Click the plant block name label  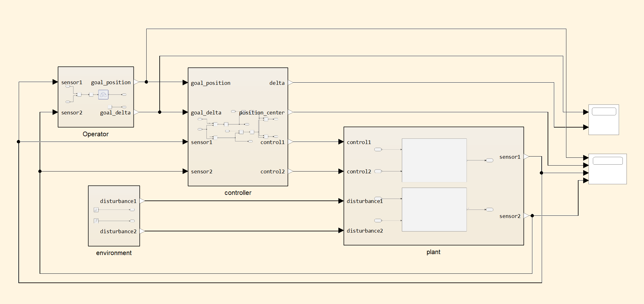[433, 252]
